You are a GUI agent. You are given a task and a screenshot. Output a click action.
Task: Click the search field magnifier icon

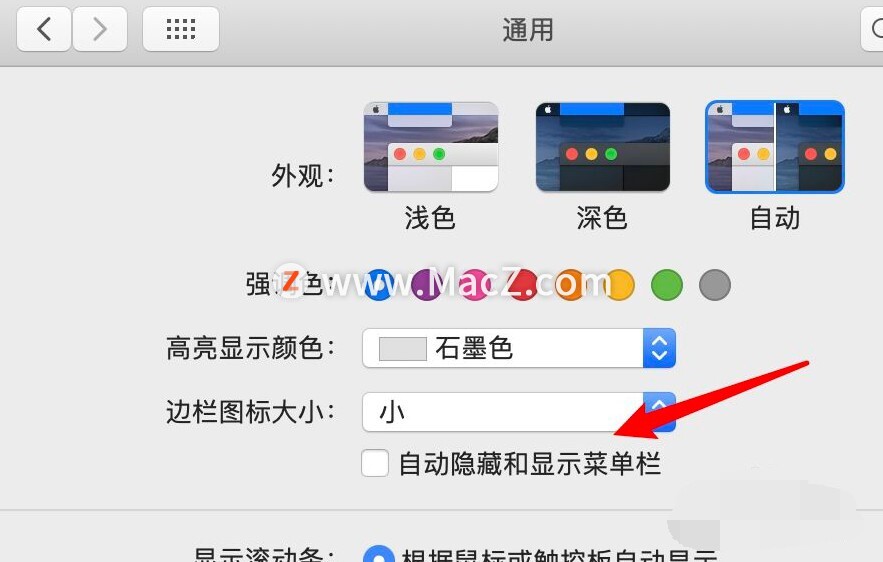click(x=877, y=28)
